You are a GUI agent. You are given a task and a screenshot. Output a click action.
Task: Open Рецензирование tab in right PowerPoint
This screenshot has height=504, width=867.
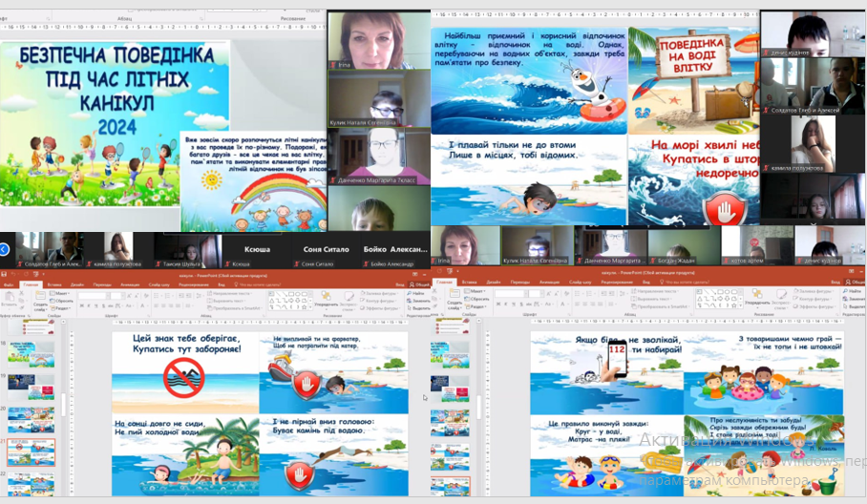point(617,283)
